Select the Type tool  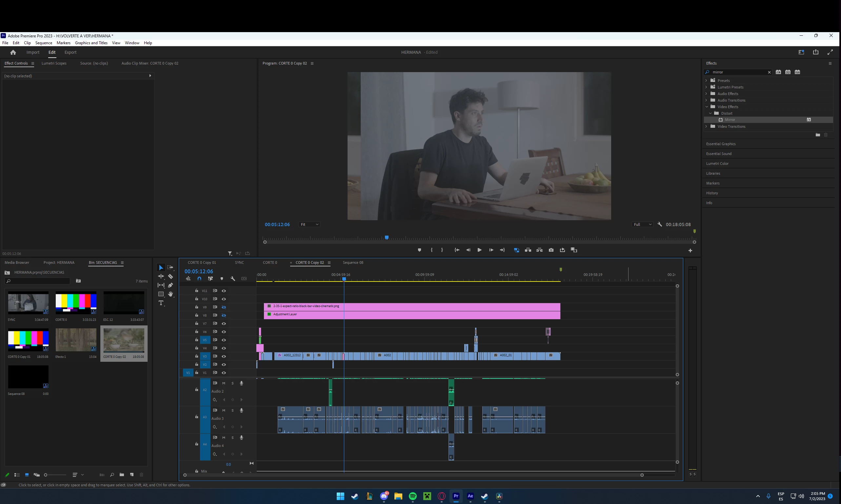(x=161, y=303)
